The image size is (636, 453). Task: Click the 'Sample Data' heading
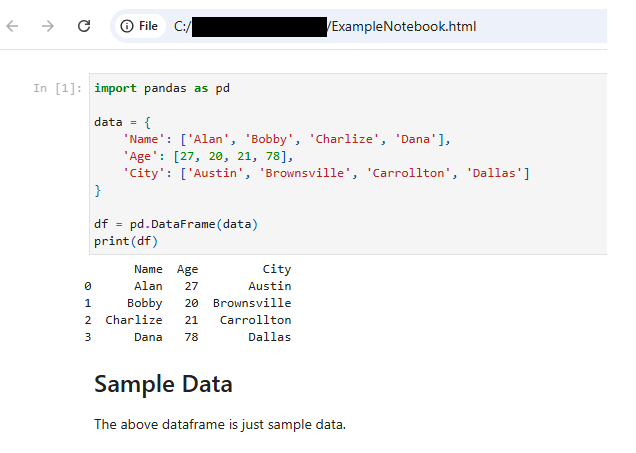tap(163, 384)
